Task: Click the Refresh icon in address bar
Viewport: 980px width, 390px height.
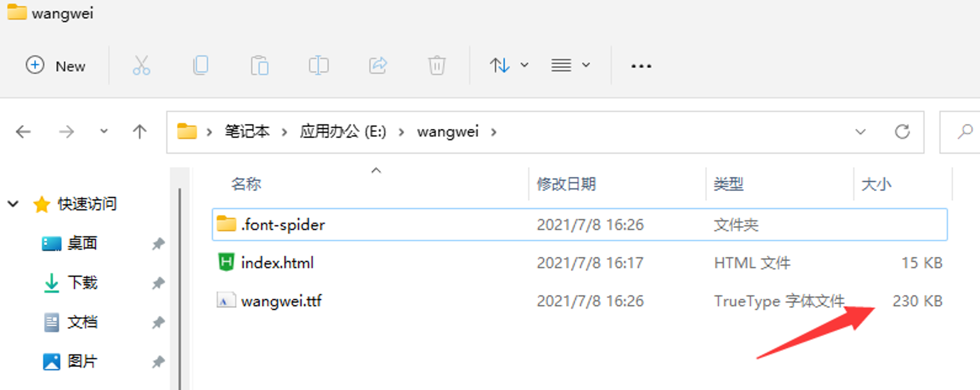Action: pos(902,131)
